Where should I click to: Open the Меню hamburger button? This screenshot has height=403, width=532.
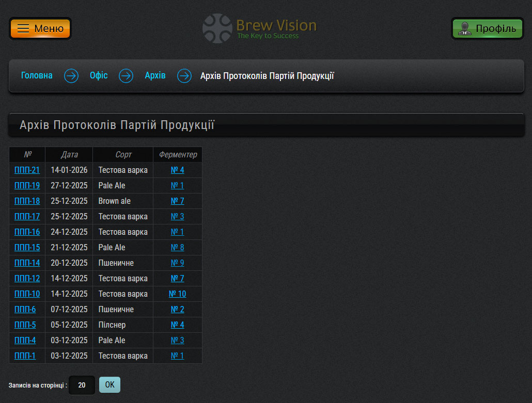(x=40, y=28)
